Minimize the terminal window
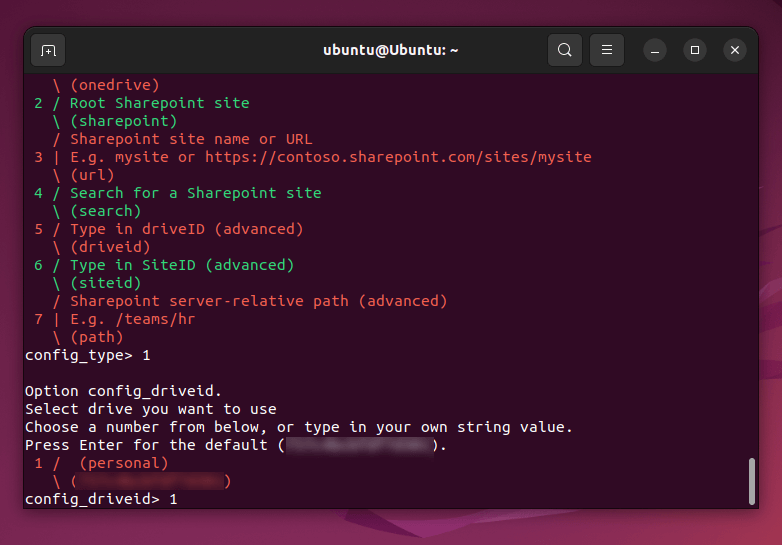782x545 pixels. (x=654, y=49)
